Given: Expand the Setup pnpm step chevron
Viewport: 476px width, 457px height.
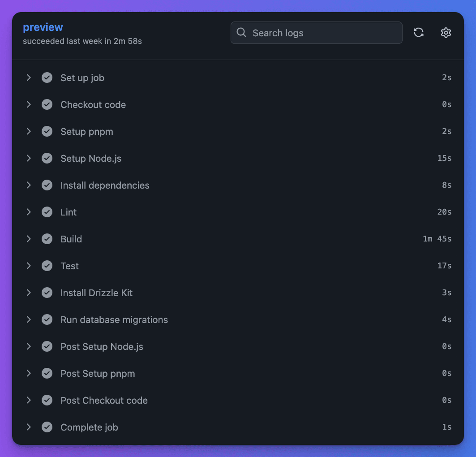Looking at the screenshot, I should [29, 131].
